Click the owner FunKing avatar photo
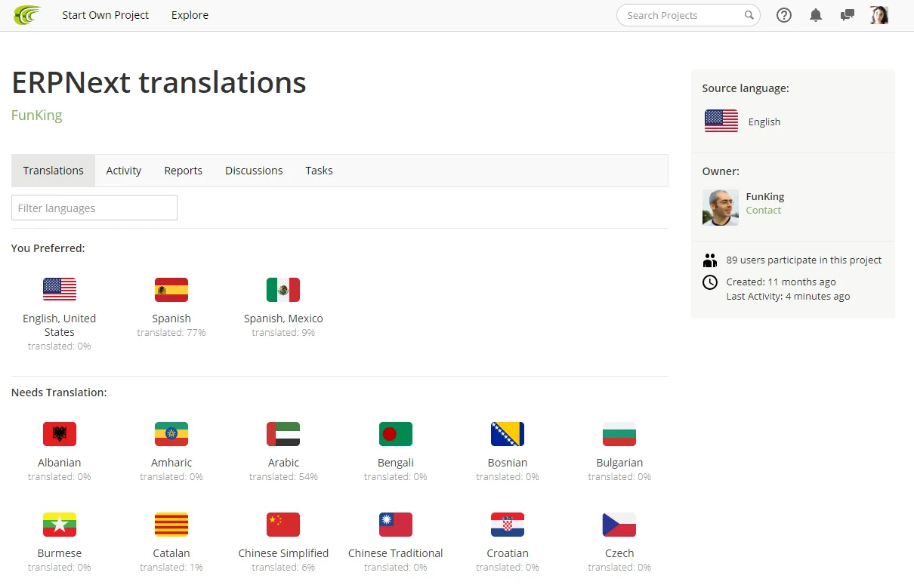The height and width of the screenshot is (588, 914). tap(721, 208)
